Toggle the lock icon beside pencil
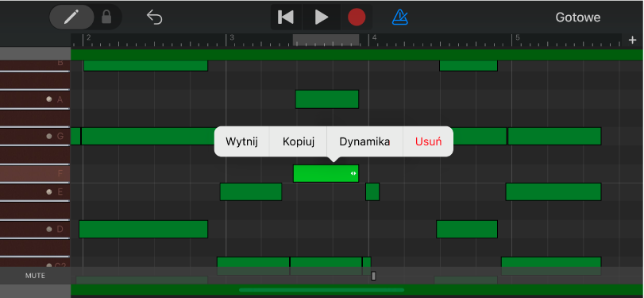 click(106, 17)
